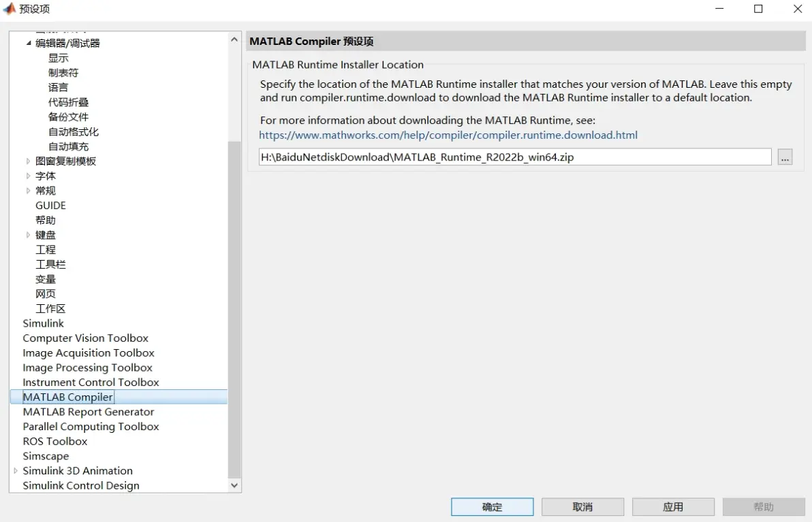
Task: Click the Runtime installer path field
Action: click(x=515, y=157)
